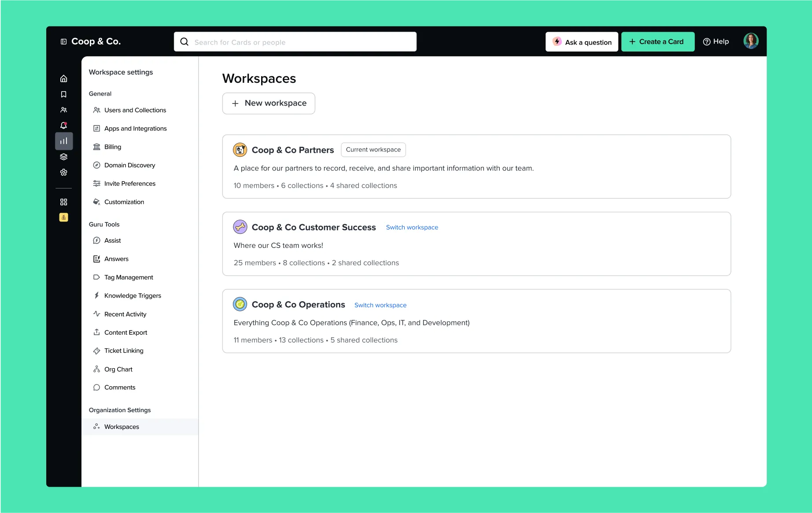Open Bookmarks from the dark sidebar
This screenshot has width=812, height=513.
(x=63, y=94)
